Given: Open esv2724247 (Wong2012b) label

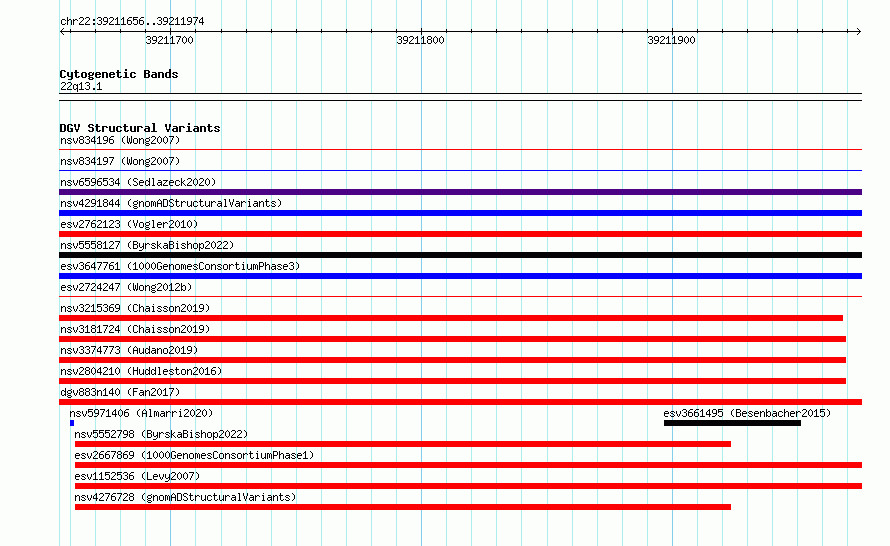Looking at the screenshot, I should pyautogui.click(x=126, y=287).
